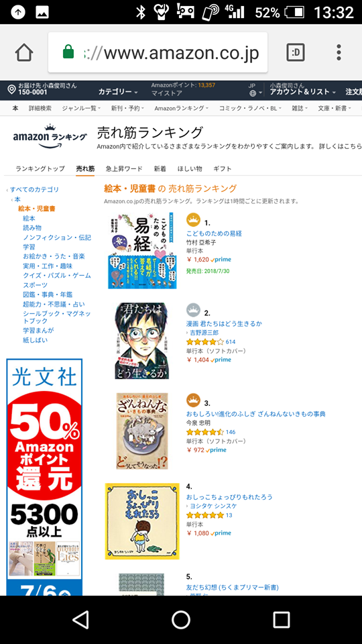Open the browser three-dot menu
362x644 pixels.
click(339, 52)
